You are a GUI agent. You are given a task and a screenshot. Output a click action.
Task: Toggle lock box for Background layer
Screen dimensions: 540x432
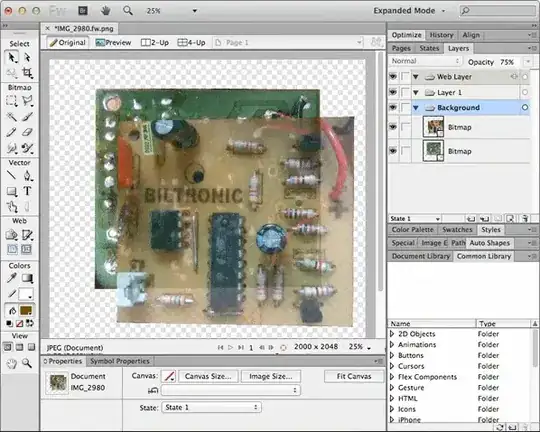[406, 107]
